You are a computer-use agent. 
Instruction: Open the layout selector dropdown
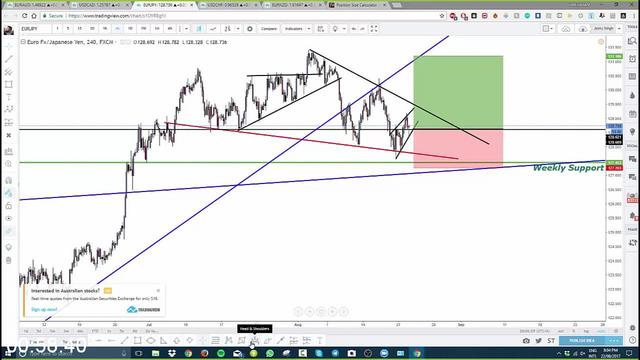[x=548, y=29]
